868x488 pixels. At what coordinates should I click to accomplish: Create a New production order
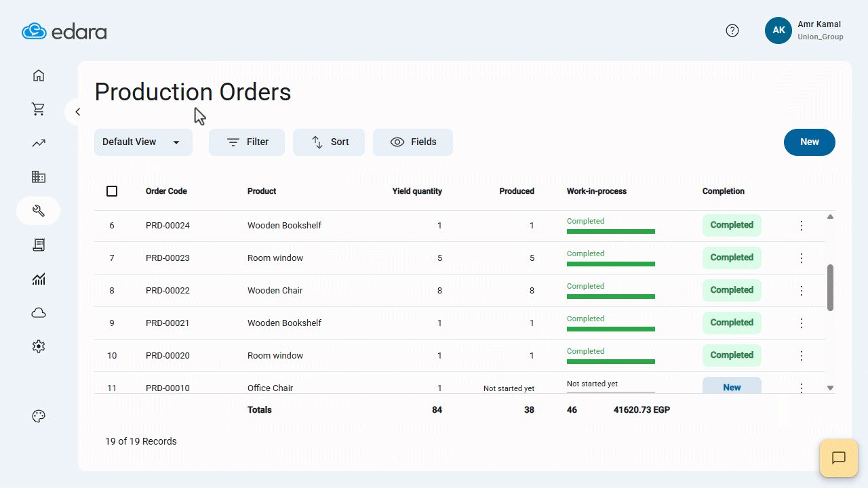pos(810,142)
